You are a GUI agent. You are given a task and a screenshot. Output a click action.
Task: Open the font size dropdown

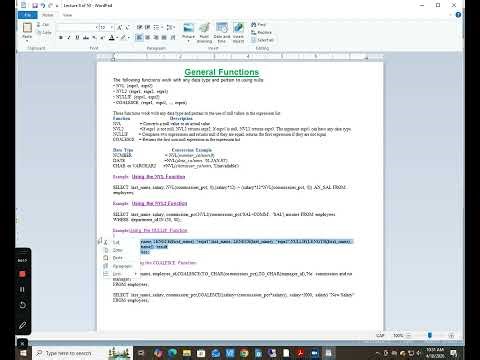112,27
